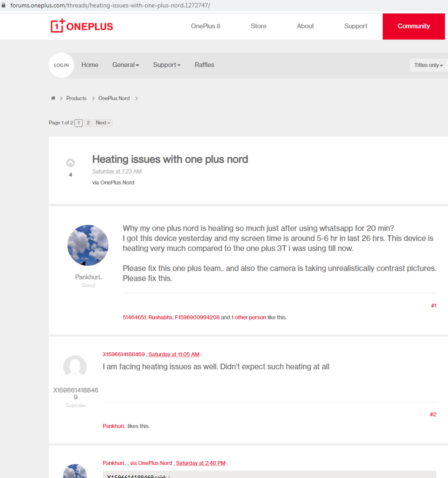Image resolution: width=448 pixels, height=478 pixels.
Task: Open Pankhuri's cloud avatar in first post
Action: point(88,245)
